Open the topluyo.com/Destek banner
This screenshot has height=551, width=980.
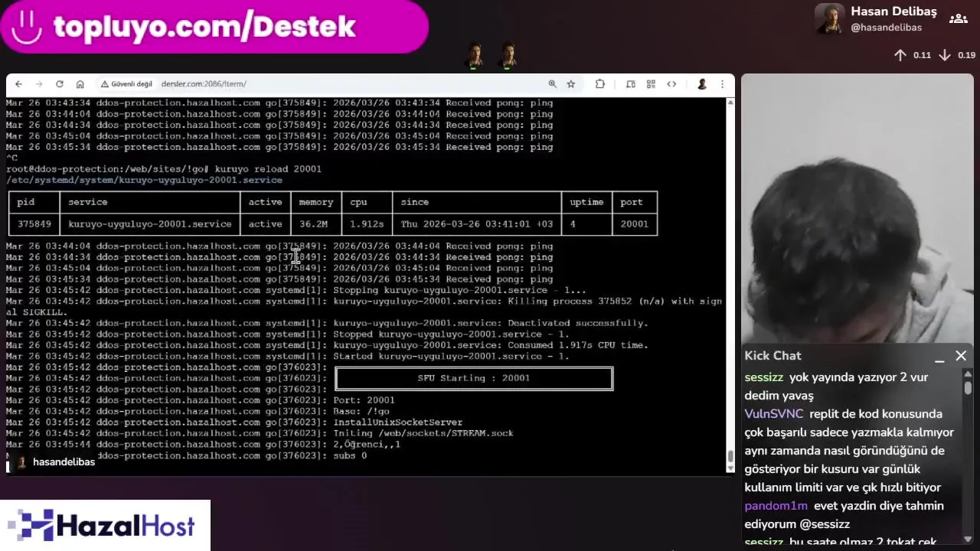[x=214, y=27]
